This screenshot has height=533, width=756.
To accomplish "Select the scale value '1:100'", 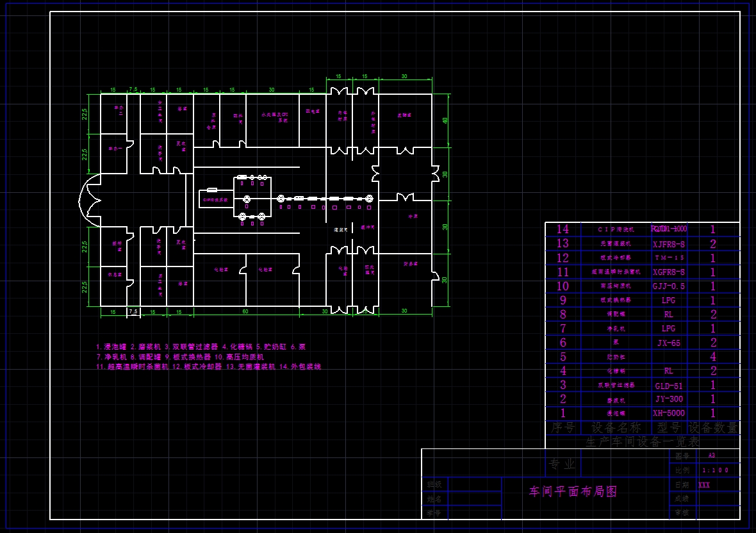I will [716, 470].
